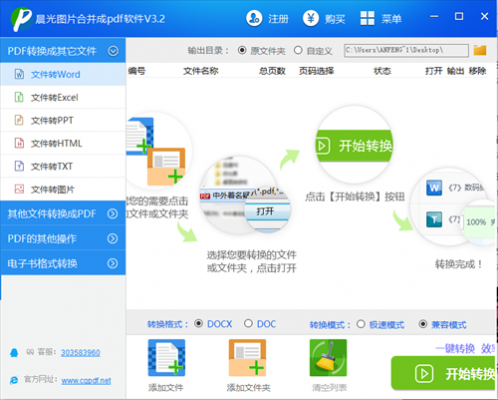Click the 添加文件夹 folder icon
This screenshot has width=498, height=400.
click(247, 358)
